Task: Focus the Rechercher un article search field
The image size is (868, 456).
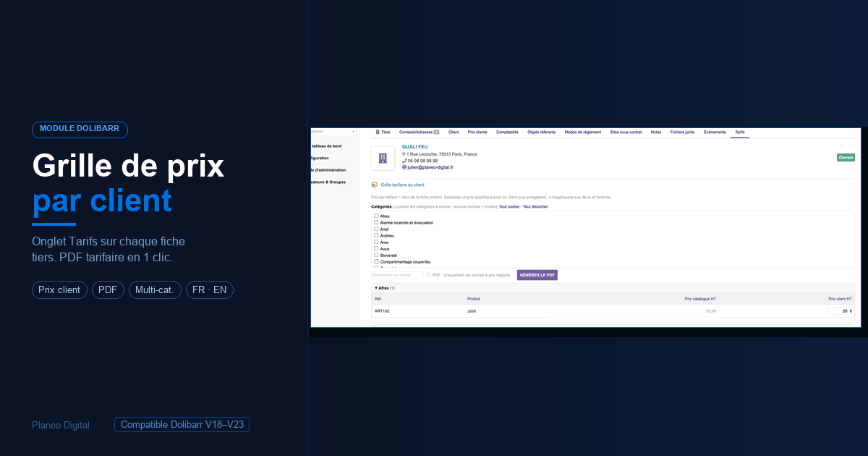Action: (397, 275)
